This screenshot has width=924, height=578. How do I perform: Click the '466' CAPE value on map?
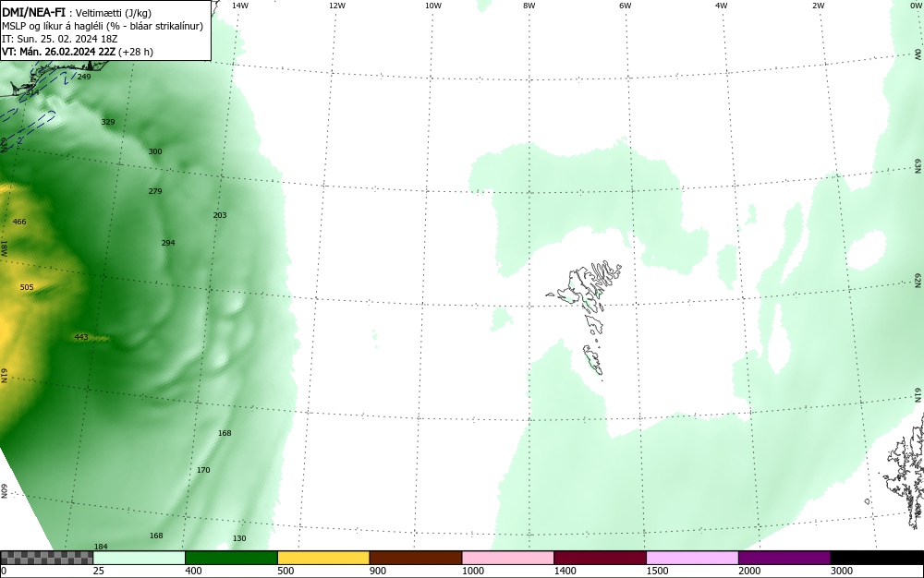pos(19,222)
